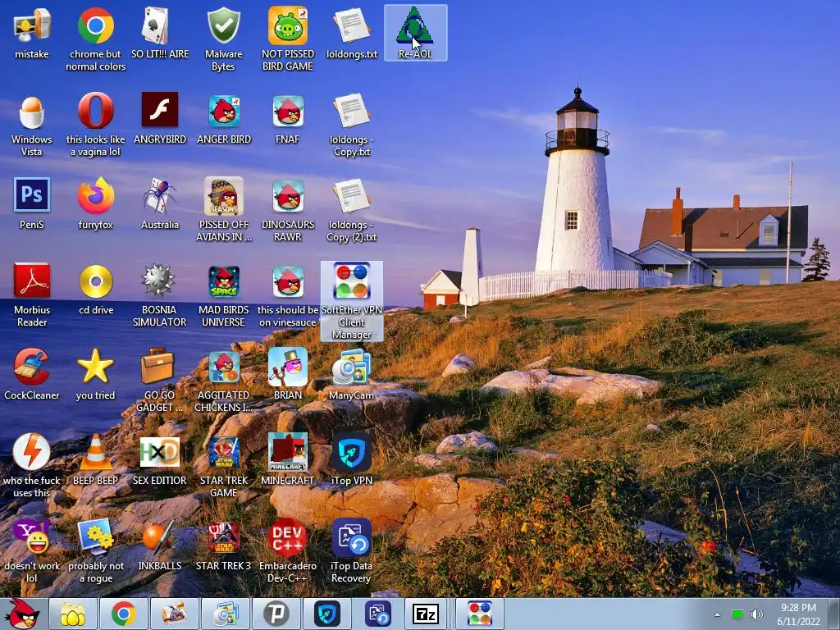
Task: Switch to iTop Data Recovery taskbar button
Action: click(x=378, y=614)
